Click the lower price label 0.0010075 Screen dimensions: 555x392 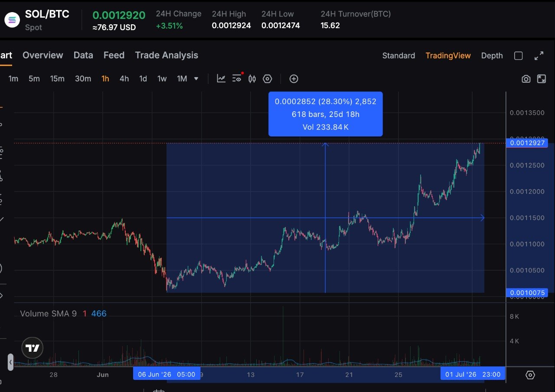point(527,293)
